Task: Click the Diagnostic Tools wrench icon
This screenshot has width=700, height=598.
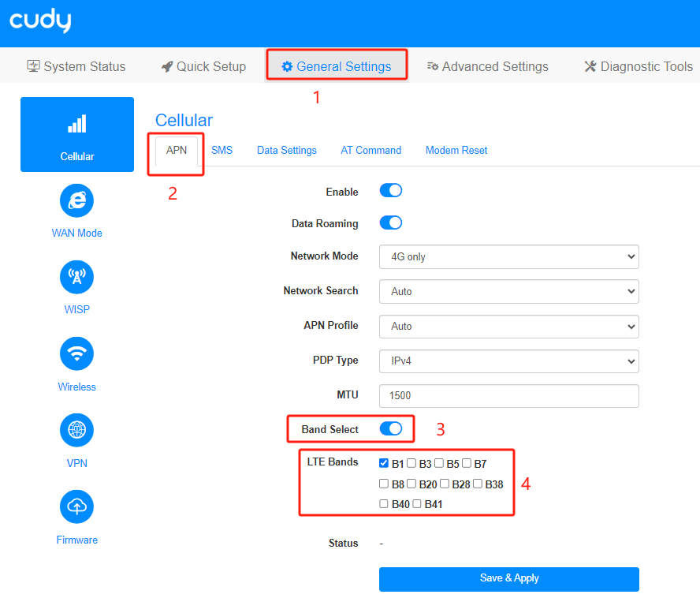Action: [590, 66]
